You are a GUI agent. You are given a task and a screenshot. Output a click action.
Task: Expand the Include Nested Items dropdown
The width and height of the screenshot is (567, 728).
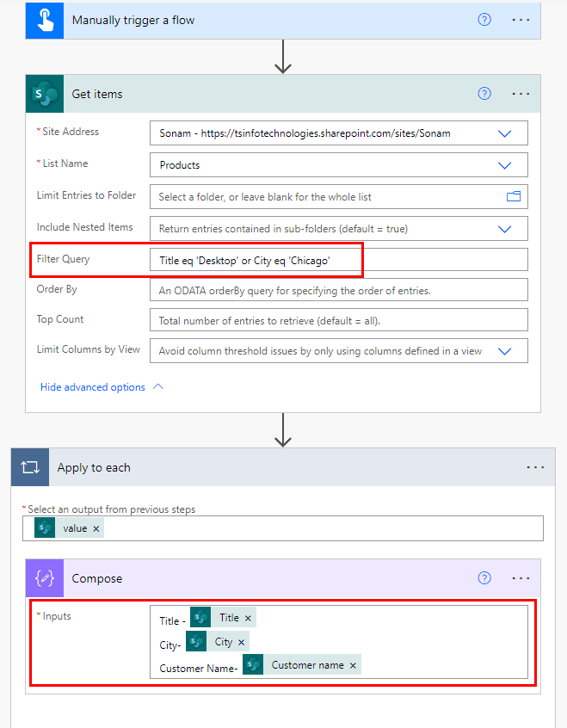505,229
